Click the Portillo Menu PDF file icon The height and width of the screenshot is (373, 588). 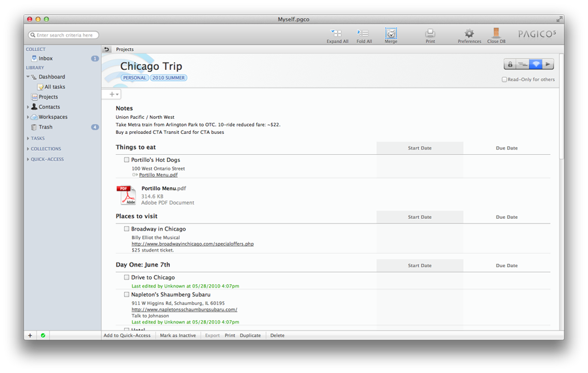126,195
